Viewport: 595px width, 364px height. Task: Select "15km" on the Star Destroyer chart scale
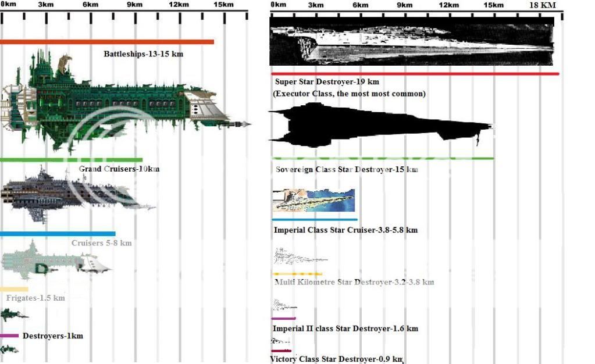click(x=493, y=5)
